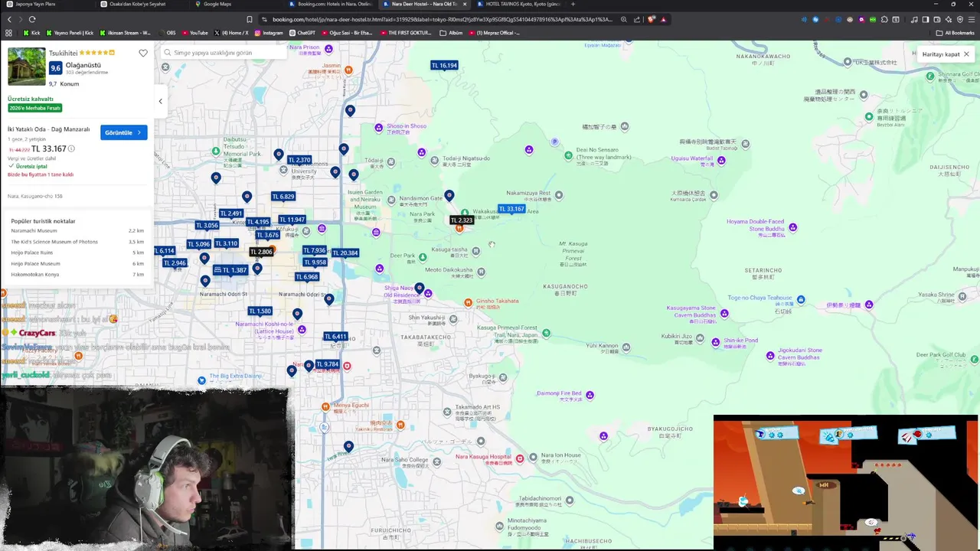Select the TL 1.387 map price marker
This screenshot has width=980, height=551.
pos(230,270)
